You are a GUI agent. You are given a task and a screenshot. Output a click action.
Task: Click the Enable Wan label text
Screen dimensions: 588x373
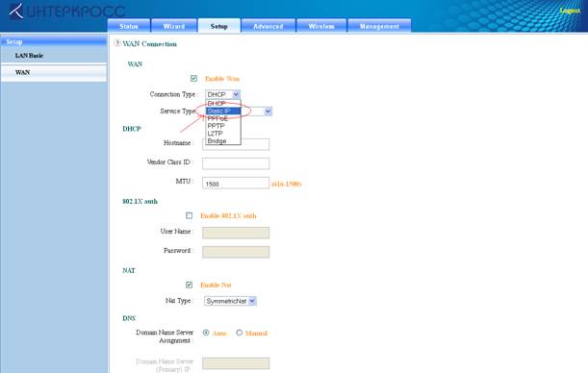(222, 79)
